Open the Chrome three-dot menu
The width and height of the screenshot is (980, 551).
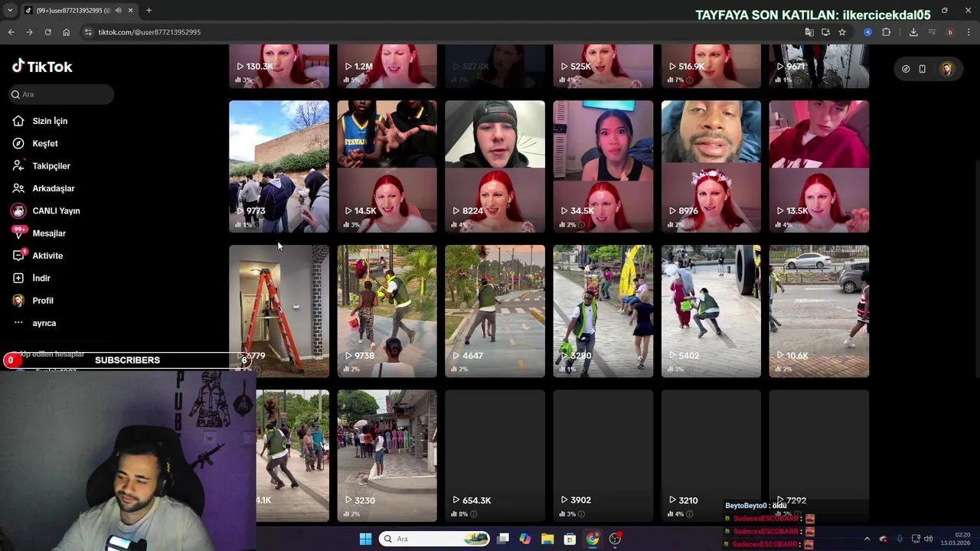click(x=969, y=32)
